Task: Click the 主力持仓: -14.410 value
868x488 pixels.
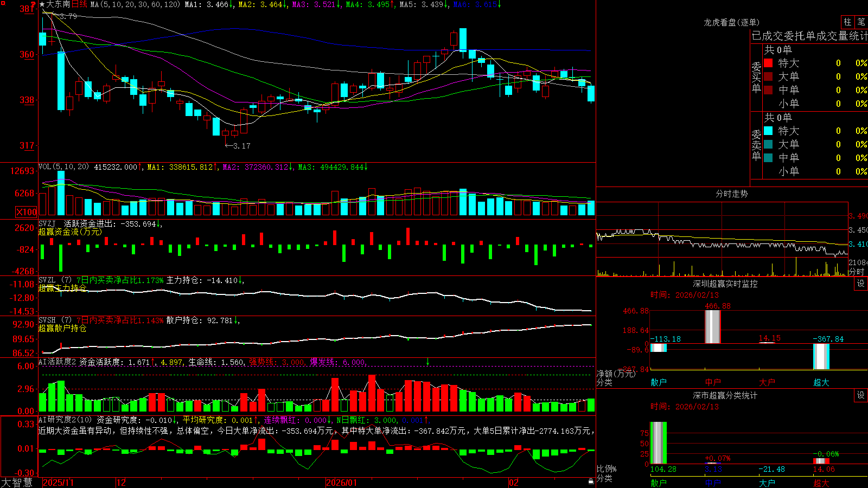Action: pyautogui.click(x=205, y=280)
